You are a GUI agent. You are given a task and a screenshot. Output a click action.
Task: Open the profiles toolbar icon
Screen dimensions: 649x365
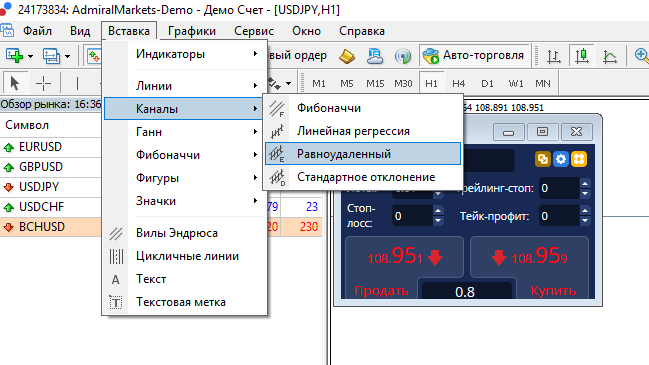point(51,55)
